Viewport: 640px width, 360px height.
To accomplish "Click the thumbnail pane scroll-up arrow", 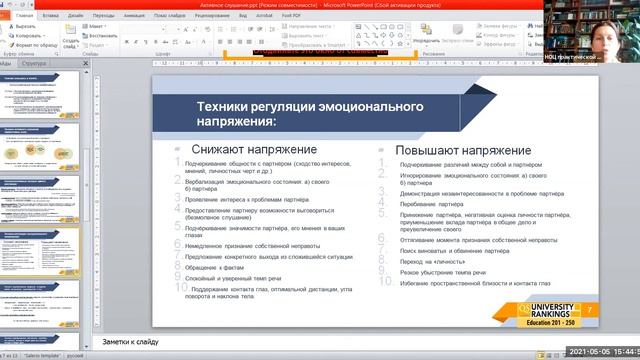I will coord(86,72).
